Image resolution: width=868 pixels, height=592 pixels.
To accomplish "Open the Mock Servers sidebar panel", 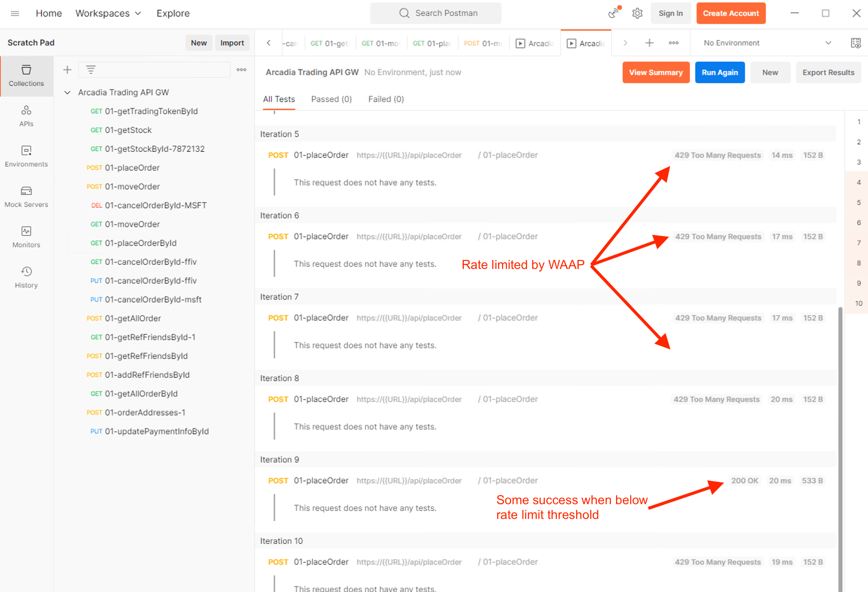I will pyautogui.click(x=26, y=197).
